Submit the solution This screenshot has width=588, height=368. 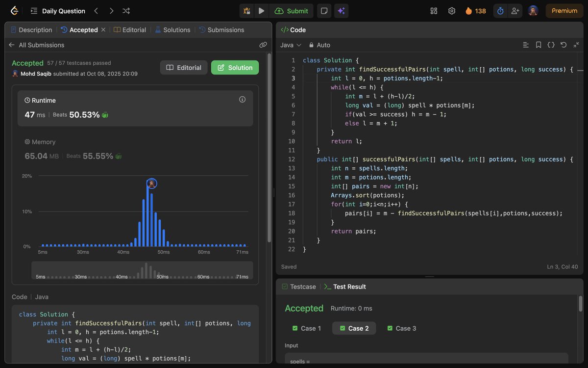[x=292, y=11]
